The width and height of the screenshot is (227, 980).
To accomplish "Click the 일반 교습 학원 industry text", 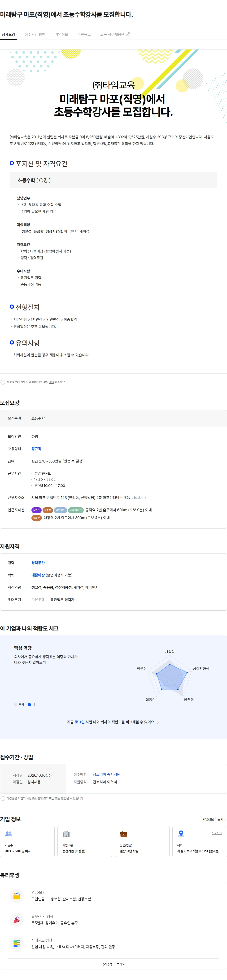I will 129,851.
